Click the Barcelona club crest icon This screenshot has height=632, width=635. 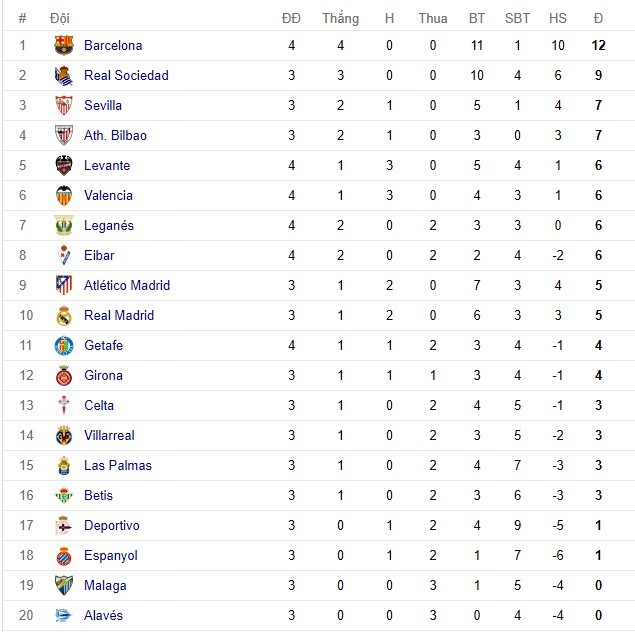(64, 45)
